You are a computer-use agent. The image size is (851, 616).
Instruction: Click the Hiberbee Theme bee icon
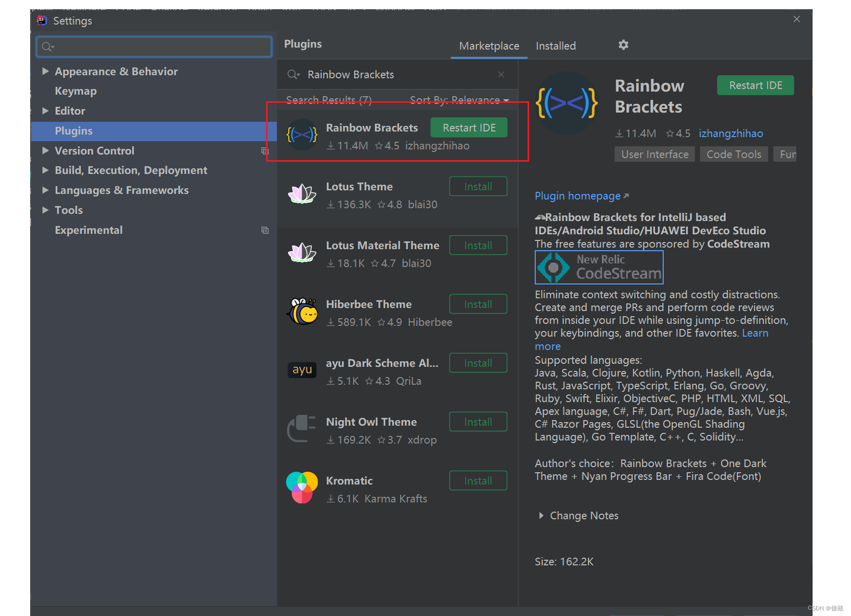(302, 312)
